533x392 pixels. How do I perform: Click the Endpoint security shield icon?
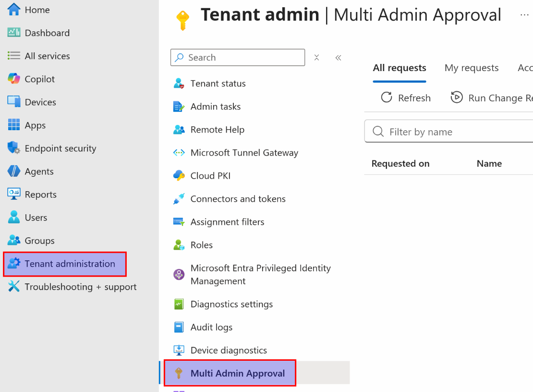[14, 148]
